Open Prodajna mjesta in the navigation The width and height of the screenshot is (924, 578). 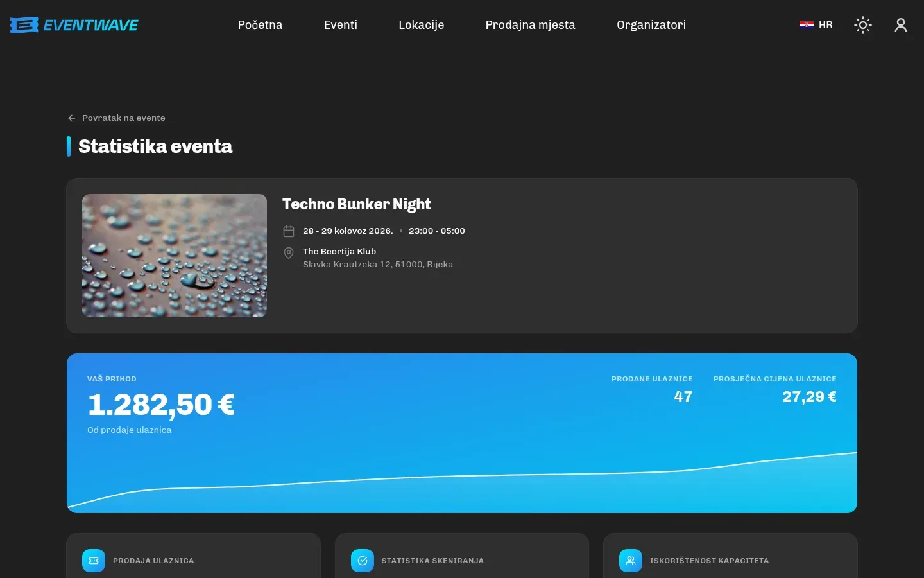530,25
